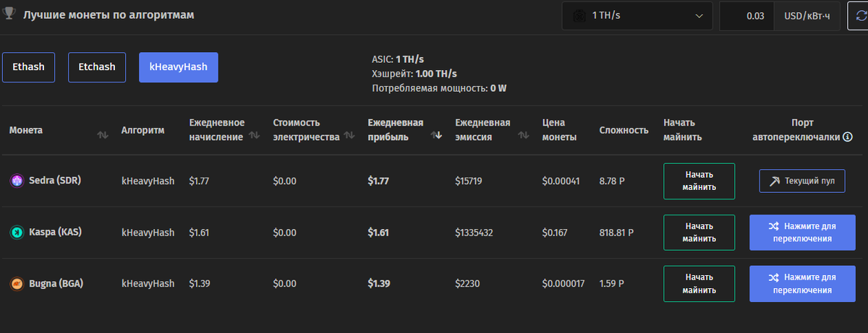Sort by the Монета column arrows
The image size is (868, 333).
click(102, 135)
